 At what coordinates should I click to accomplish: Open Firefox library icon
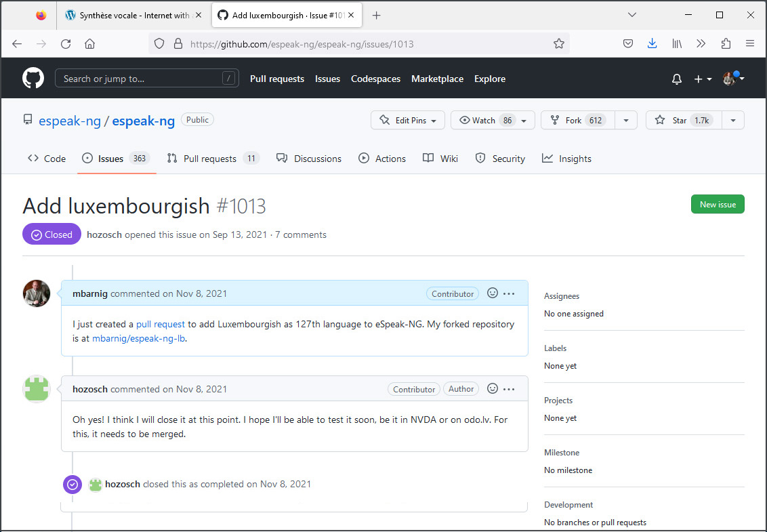tap(676, 44)
